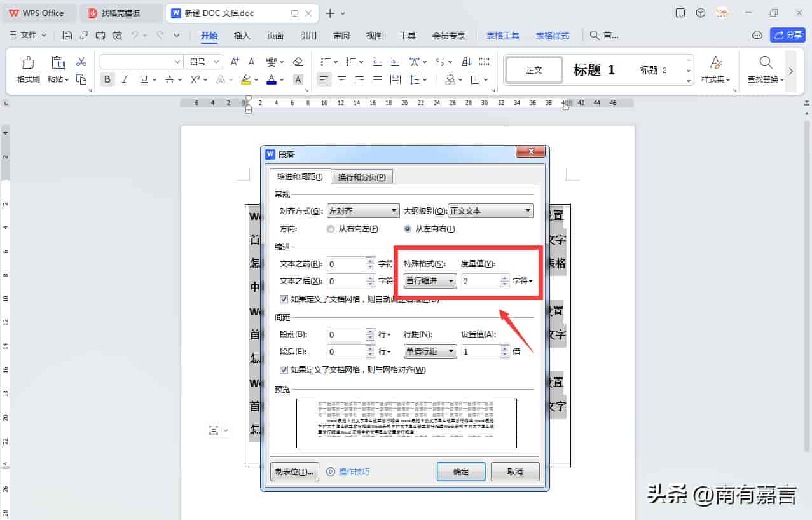Switch to the 引用 ribbon tab
The width and height of the screenshot is (812, 520).
tap(308, 36)
